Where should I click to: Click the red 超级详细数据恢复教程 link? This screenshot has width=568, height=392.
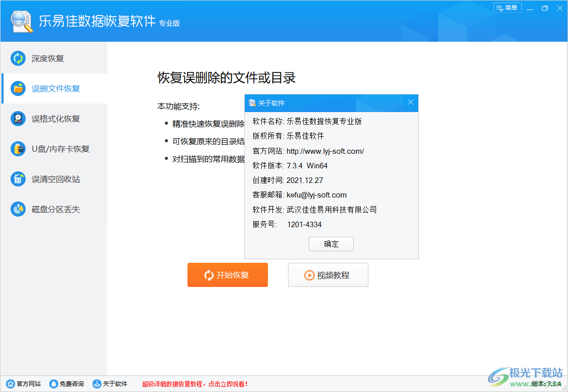pos(195,384)
